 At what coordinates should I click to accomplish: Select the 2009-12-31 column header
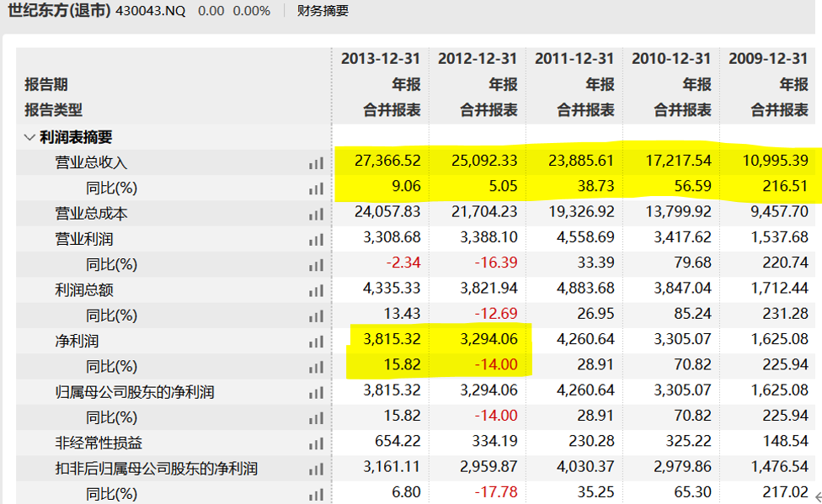[x=768, y=58]
